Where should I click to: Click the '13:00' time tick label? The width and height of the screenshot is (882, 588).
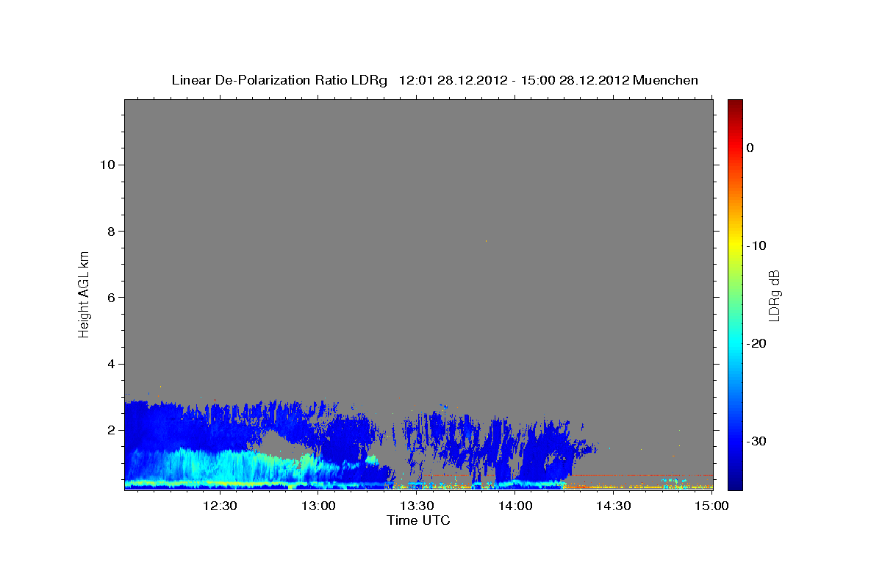point(318,506)
